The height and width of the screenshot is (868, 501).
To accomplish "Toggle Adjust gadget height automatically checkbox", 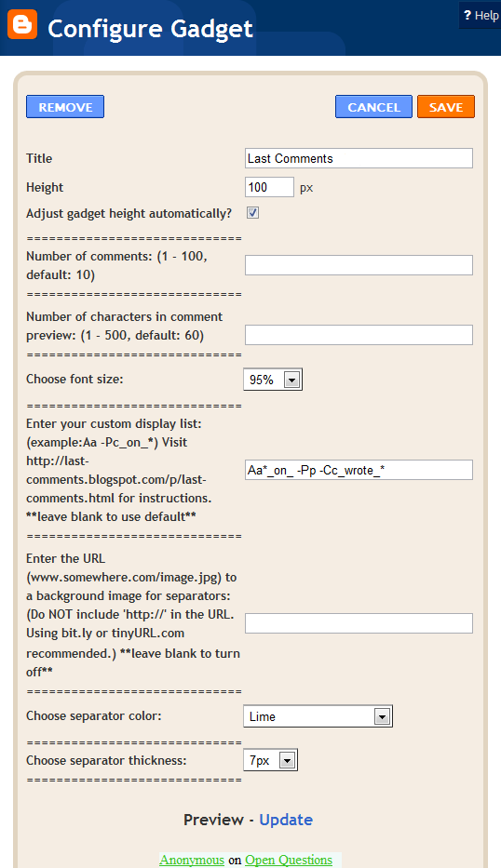I will click(x=252, y=212).
